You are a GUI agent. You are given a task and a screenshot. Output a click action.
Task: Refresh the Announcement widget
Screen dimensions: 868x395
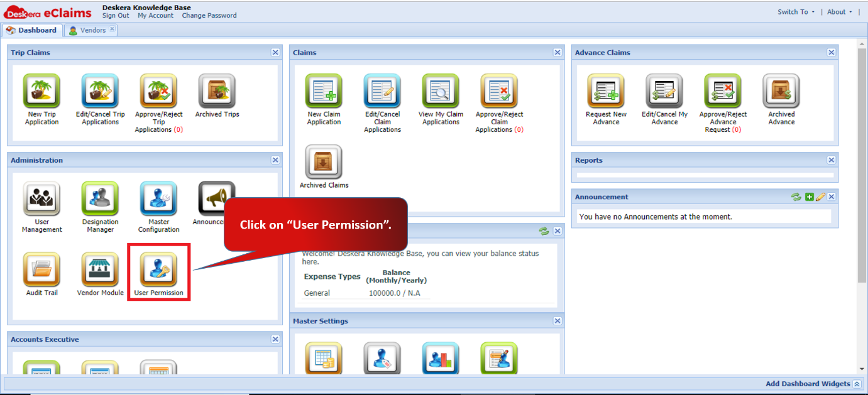(x=796, y=197)
